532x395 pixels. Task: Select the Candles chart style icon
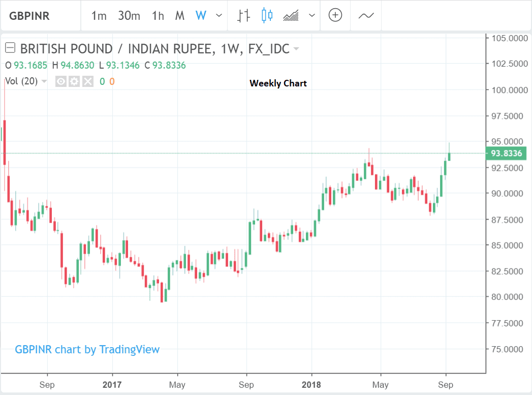267,15
